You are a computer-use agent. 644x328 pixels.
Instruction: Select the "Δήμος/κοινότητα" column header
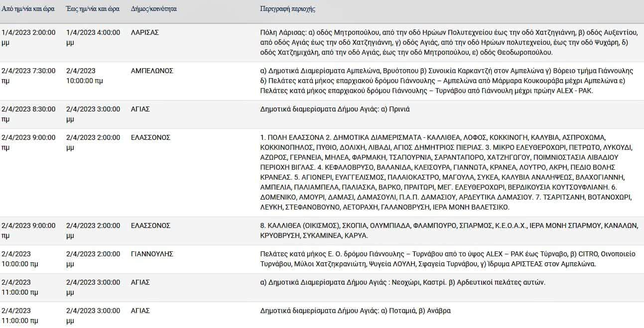click(x=153, y=9)
